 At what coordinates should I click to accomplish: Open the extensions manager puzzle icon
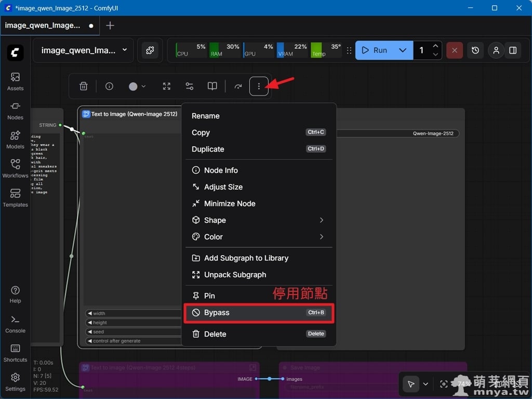(150, 50)
